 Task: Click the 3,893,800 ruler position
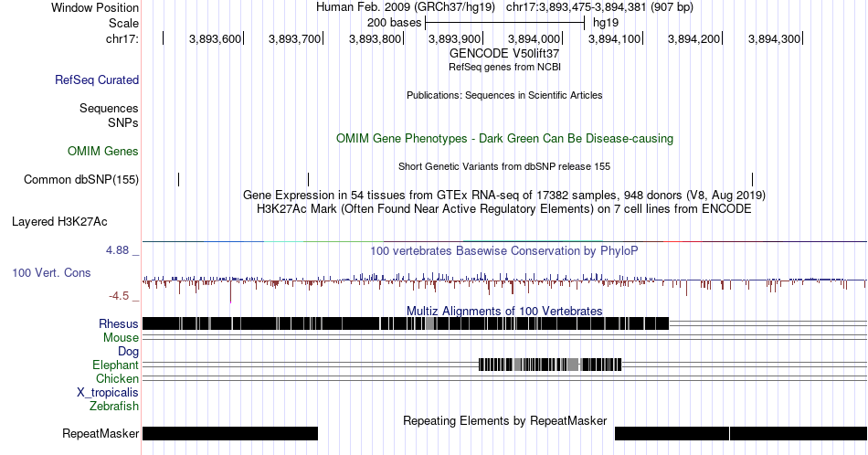click(x=376, y=38)
